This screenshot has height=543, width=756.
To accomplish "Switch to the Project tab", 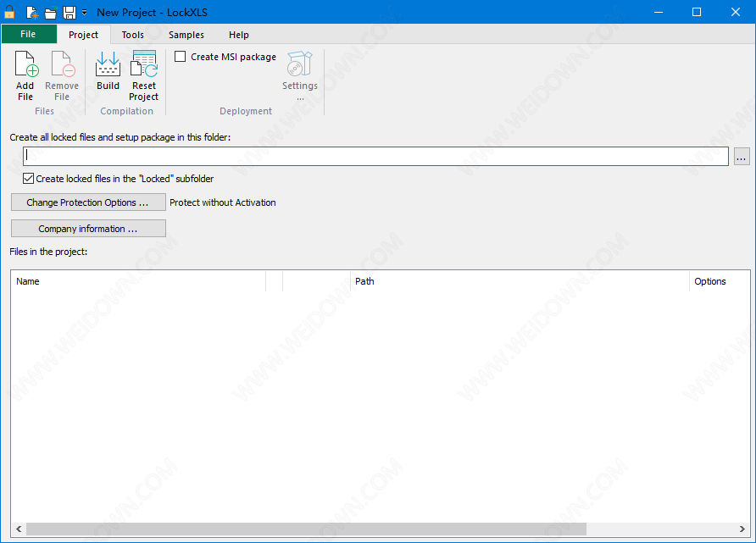I will pos(83,35).
